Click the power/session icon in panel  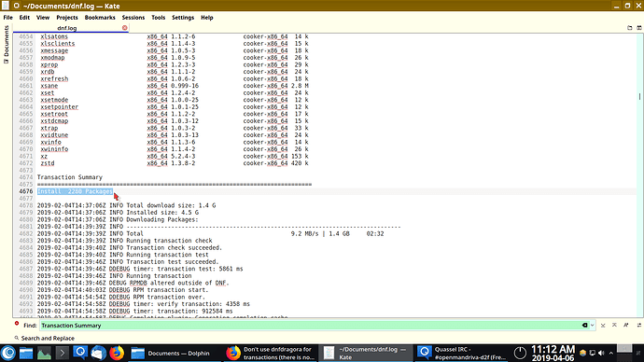pyautogui.click(x=520, y=353)
